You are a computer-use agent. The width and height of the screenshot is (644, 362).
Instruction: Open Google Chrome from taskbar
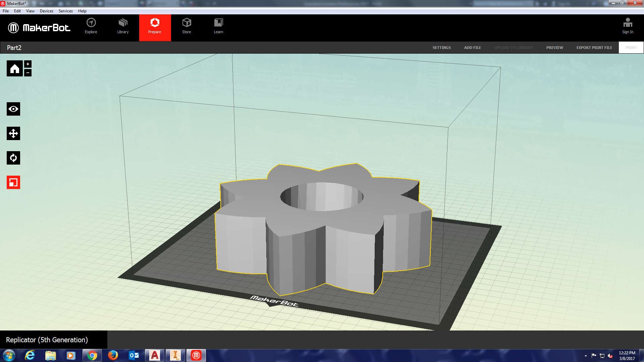pos(92,355)
